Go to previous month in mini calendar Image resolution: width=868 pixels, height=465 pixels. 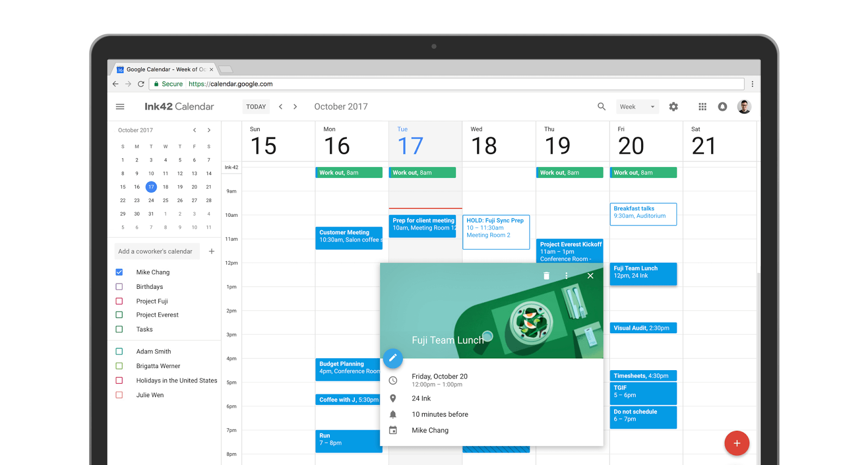[194, 130]
